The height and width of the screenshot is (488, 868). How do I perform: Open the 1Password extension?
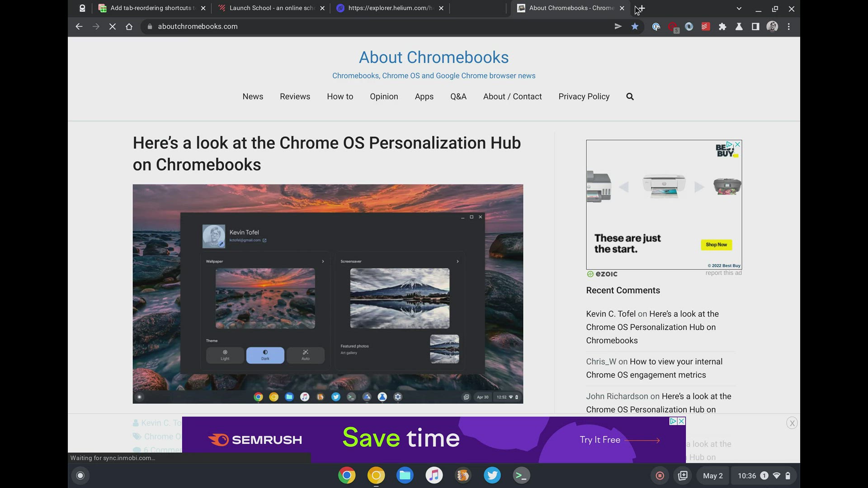(656, 27)
